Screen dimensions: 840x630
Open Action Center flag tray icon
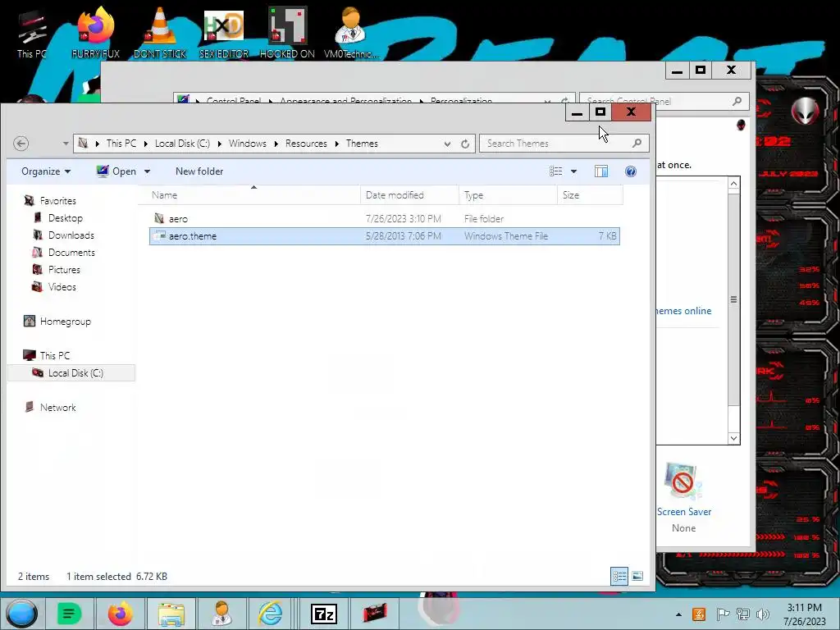pyautogui.click(x=723, y=614)
